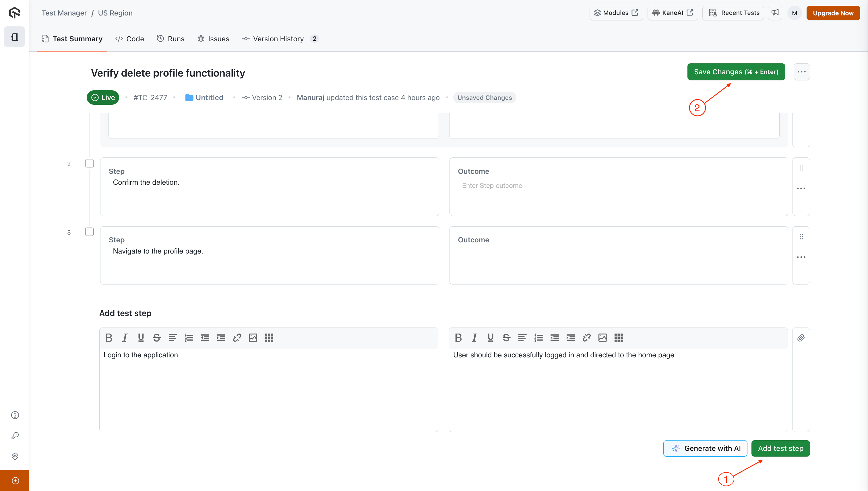Open three-dot menu for step 3
This screenshot has width=868, height=491.
pyautogui.click(x=801, y=257)
